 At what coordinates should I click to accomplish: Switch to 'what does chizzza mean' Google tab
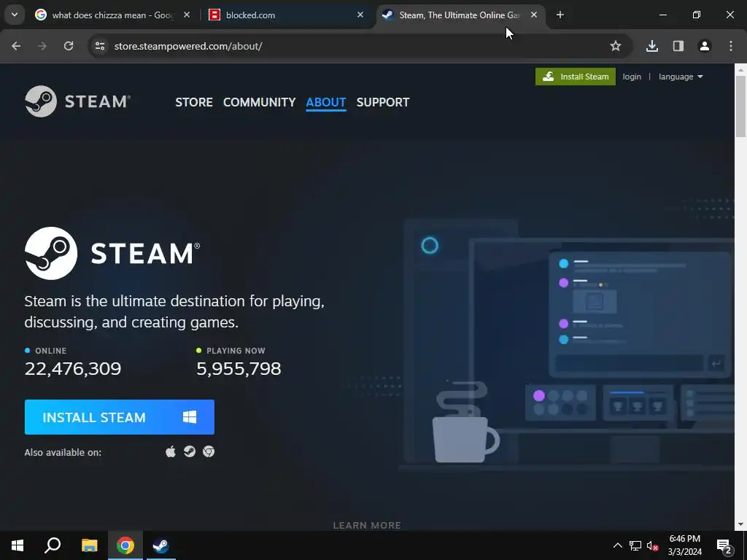[106, 15]
